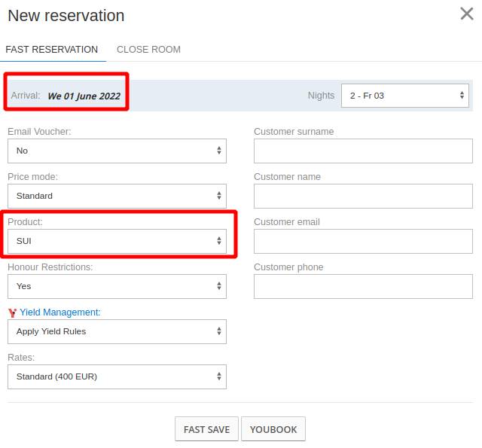Open the Price mode dropdown

(x=117, y=196)
